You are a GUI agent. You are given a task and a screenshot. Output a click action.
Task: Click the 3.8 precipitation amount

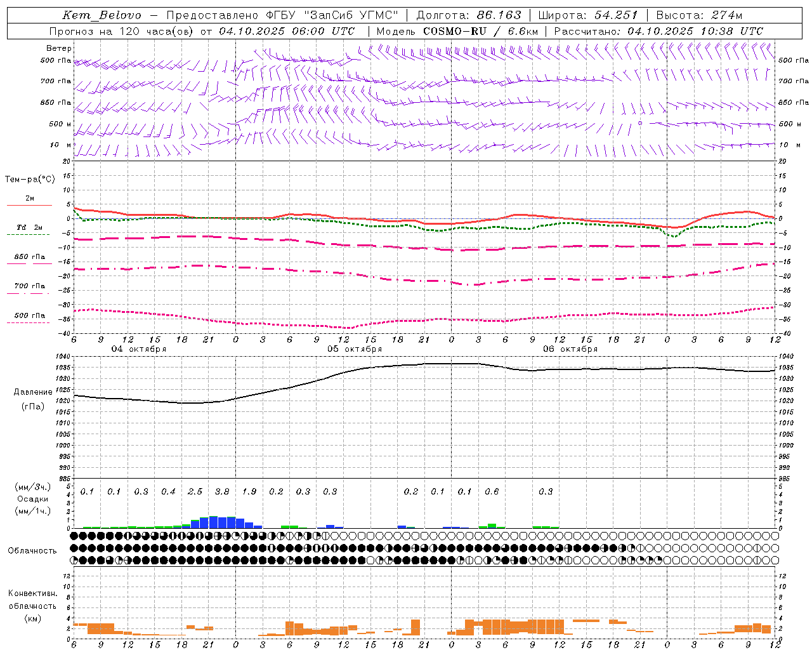222,492
